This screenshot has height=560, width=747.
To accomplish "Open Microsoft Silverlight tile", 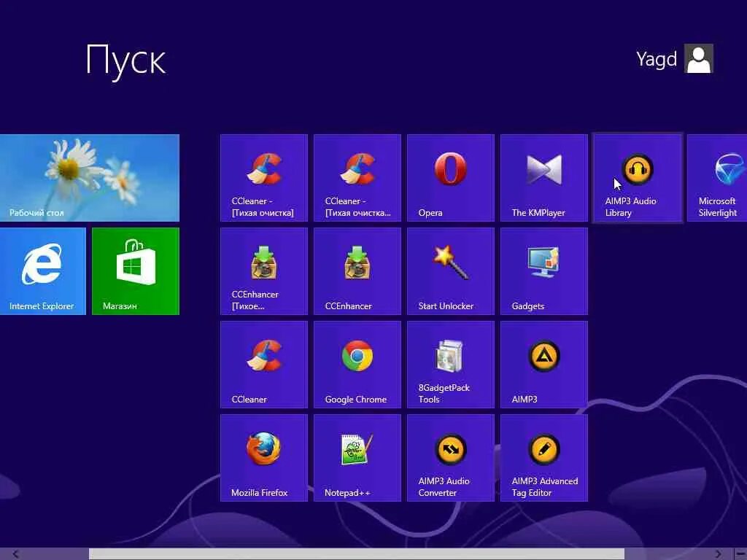I will (717, 178).
